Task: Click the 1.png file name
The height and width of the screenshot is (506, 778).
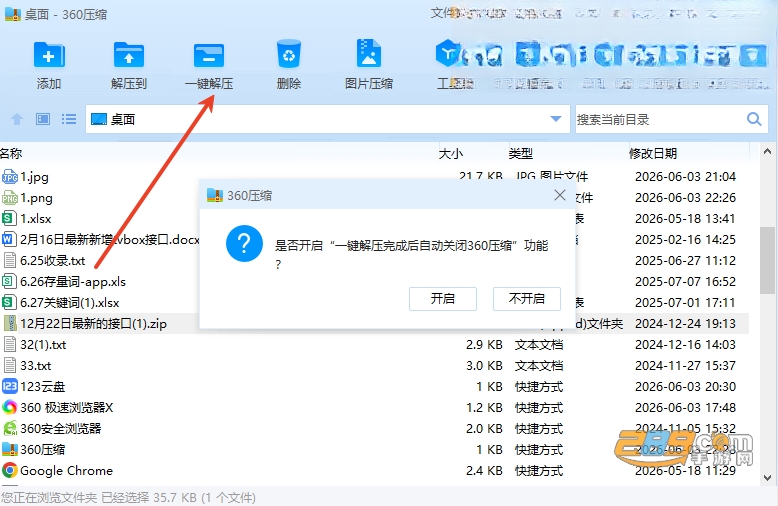Action: click(36, 198)
